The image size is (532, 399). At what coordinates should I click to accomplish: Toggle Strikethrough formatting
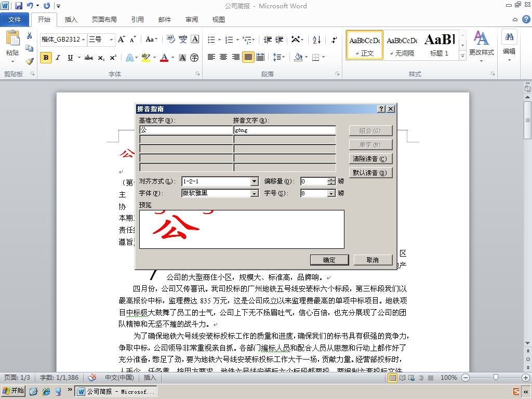pyautogui.click(x=89, y=58)
